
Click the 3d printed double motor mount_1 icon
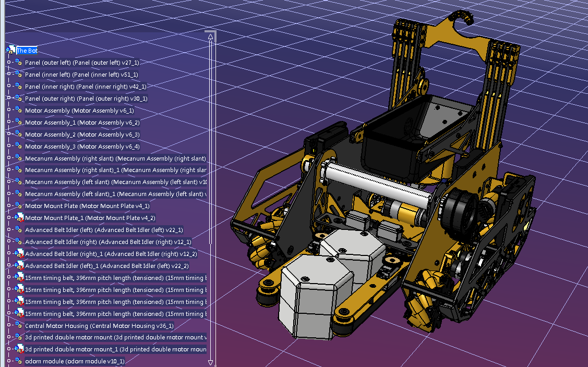coord(18,349)
